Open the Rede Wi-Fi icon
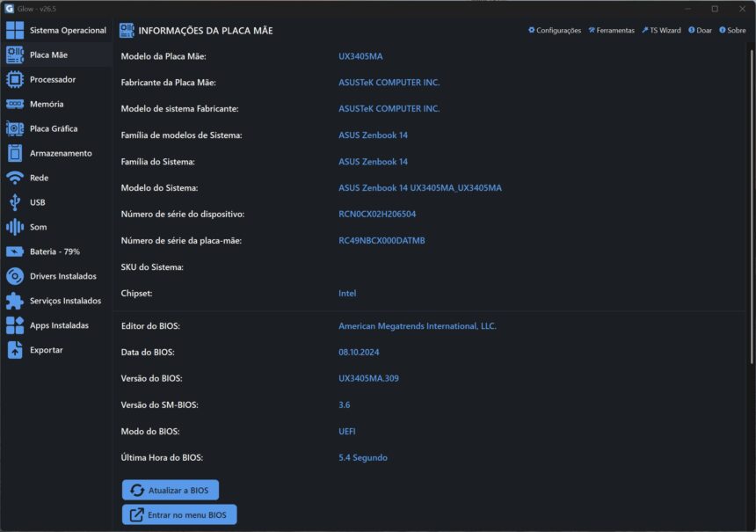Image resolution: width=756 pixels, height=532 pixels. click(15, 178)
